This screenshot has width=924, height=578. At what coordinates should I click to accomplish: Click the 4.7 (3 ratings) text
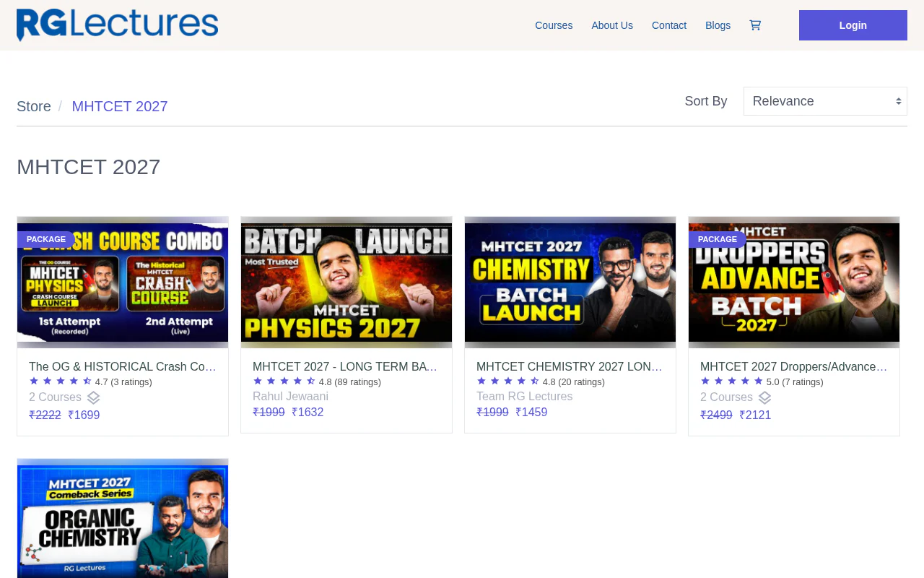tap(123, 382)
